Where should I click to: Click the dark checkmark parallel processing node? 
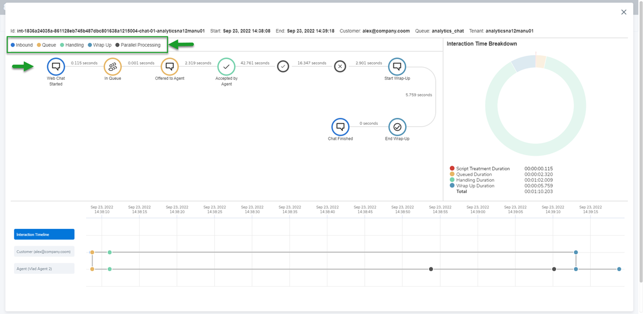coord(283,66)
